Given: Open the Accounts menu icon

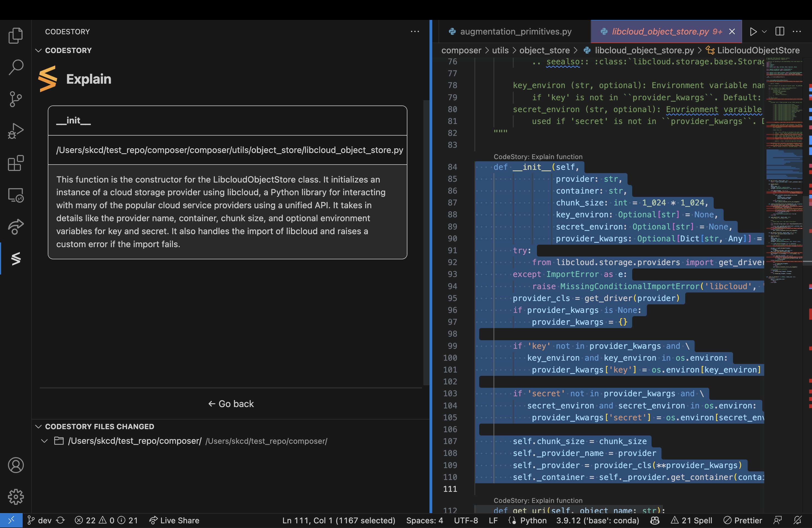Looking at the screenshot, I should [16, 465].
